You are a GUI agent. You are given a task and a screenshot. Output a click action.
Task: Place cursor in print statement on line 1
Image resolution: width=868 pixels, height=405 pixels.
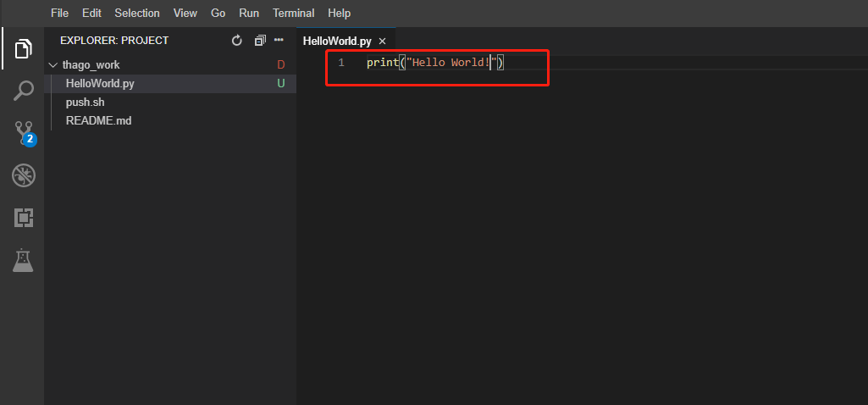(x=434, y=63)
